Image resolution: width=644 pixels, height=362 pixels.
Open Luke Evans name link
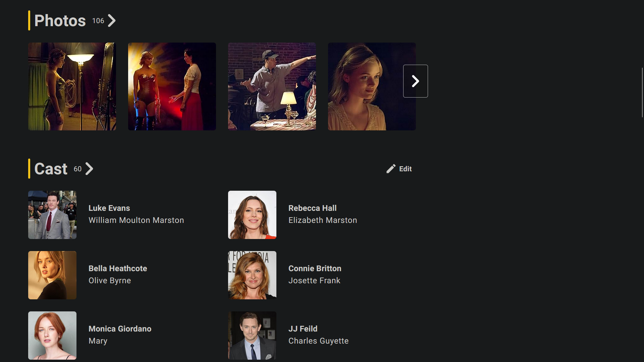(x=109, y=208)
